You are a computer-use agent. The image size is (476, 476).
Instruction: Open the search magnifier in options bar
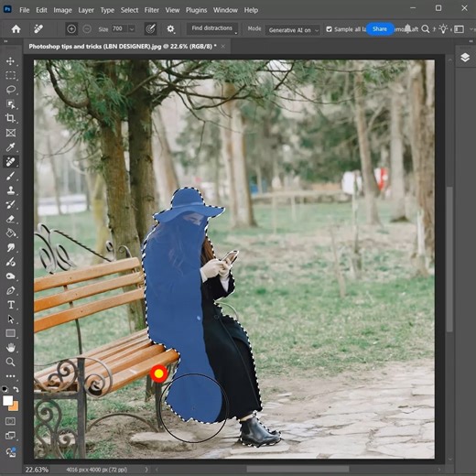(x=425, y=29)
